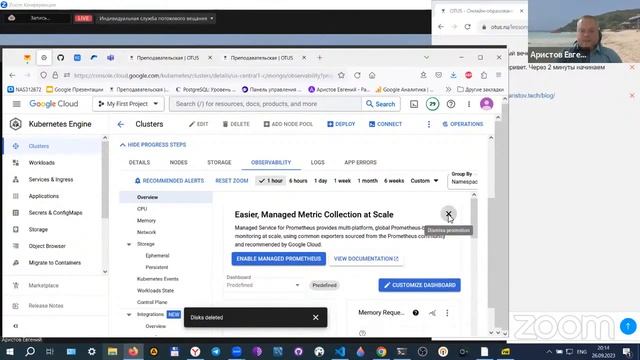Open the cluster more actions menu
Viewport: 640px width, 360px height.
point(429,124)
